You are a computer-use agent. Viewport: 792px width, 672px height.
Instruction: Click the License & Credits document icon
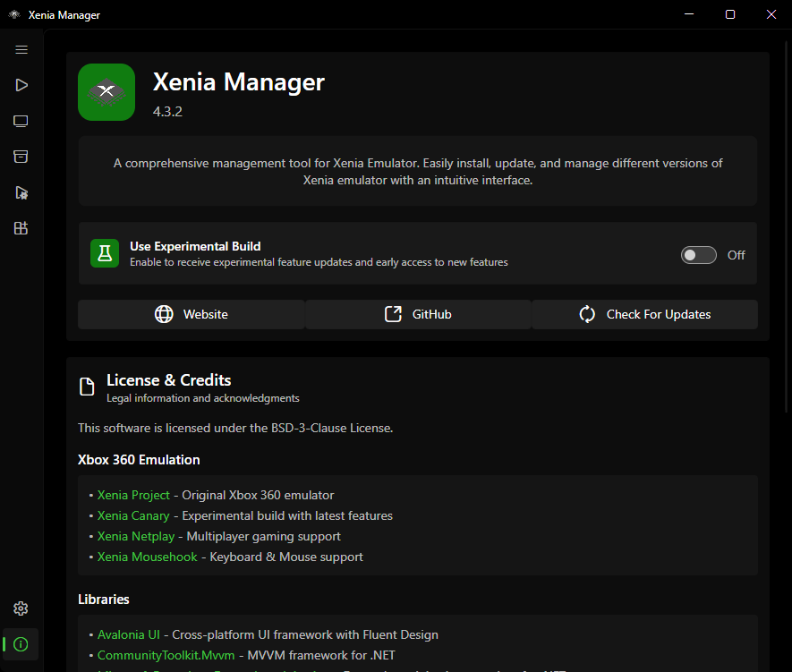click(87, 387)
